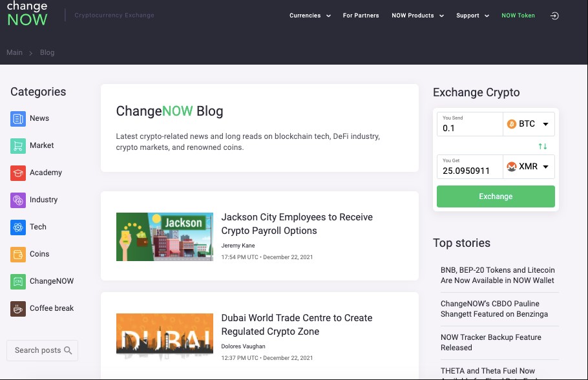Open NOW Token from the navigation menu
Screen dimensions: 588x380
tap(518, 16)
